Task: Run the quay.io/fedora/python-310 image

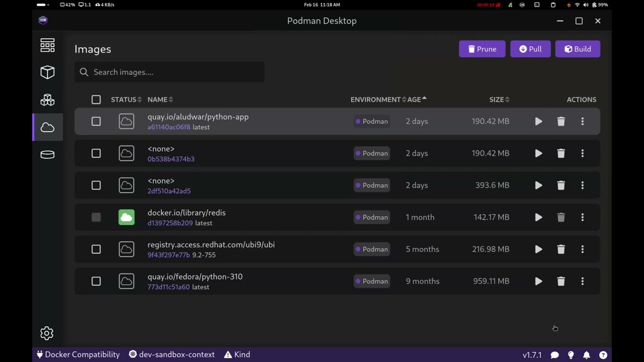Action: tap(538, 281)
